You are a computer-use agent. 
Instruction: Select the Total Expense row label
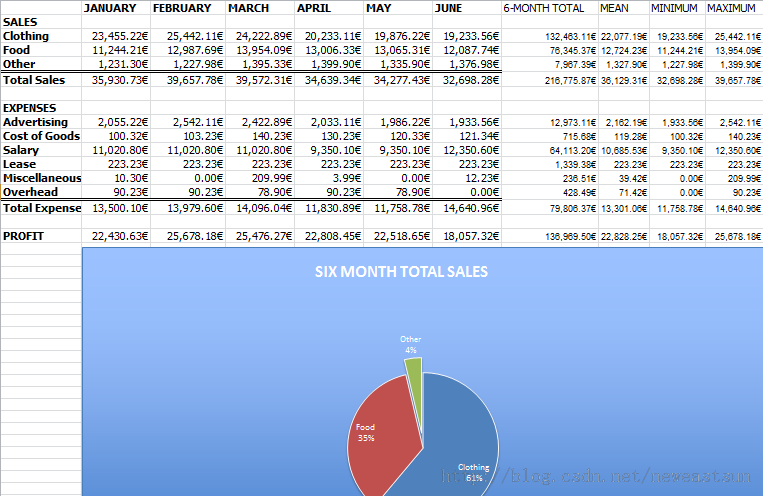pyautogui.click(x=41, y=208)
